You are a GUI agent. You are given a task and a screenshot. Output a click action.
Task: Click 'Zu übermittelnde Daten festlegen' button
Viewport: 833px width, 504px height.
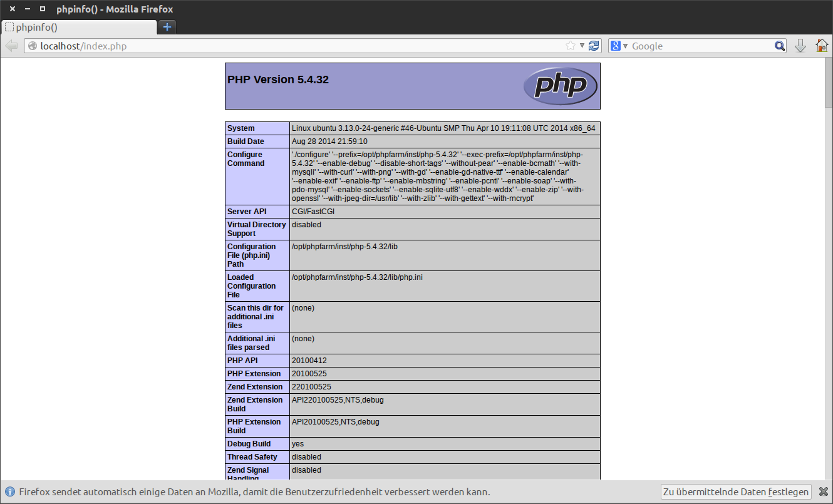click(x=736, y=492)
